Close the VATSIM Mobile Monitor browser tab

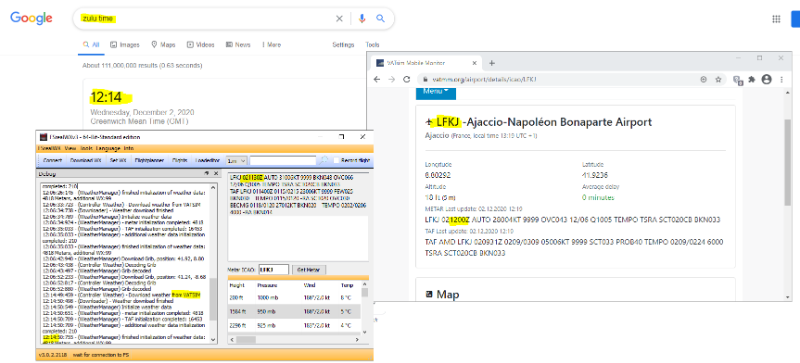474,63
